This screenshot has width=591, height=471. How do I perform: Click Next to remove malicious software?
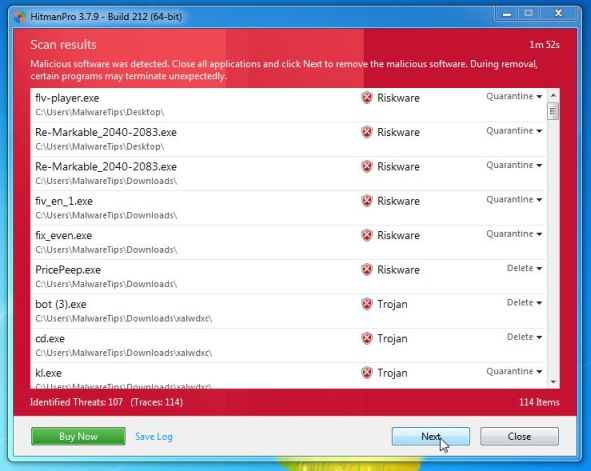click(430, 436)
